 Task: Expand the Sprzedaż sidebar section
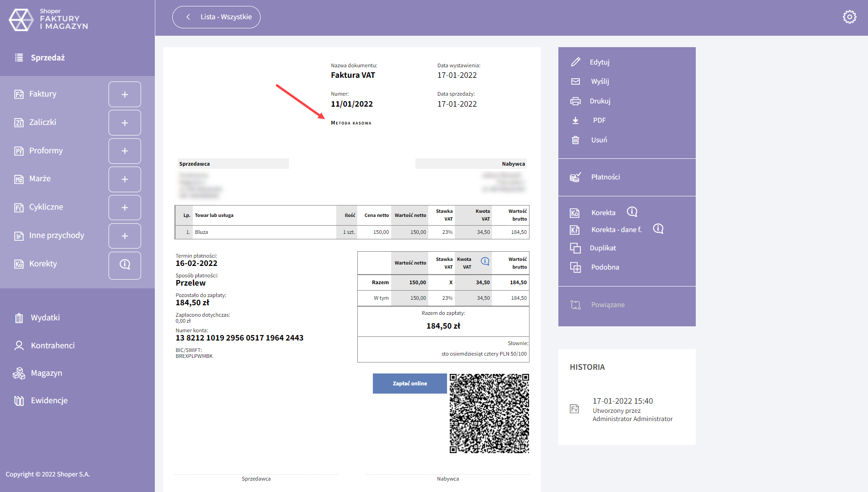(48, 58)
